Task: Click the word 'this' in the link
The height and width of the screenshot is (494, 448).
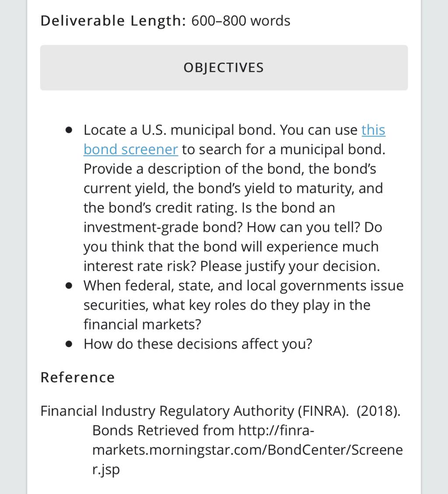Action: [373, 130]
